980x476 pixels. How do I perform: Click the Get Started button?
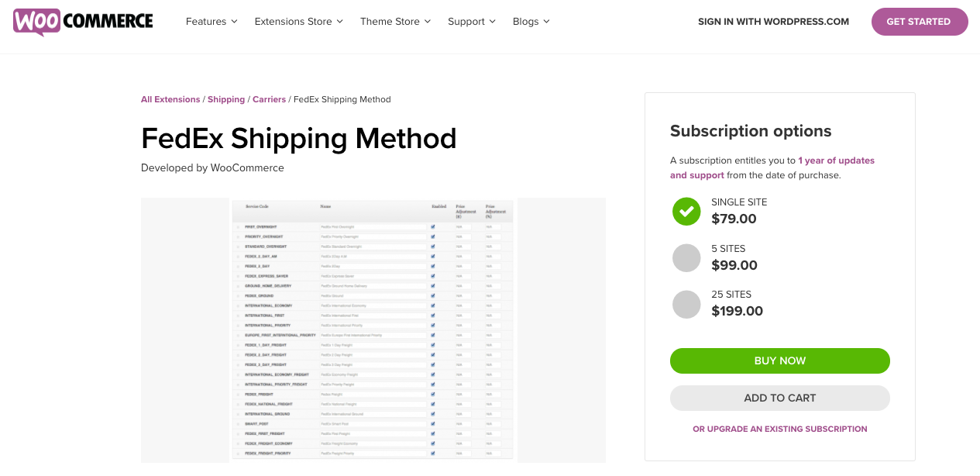[x=919, y=22]
